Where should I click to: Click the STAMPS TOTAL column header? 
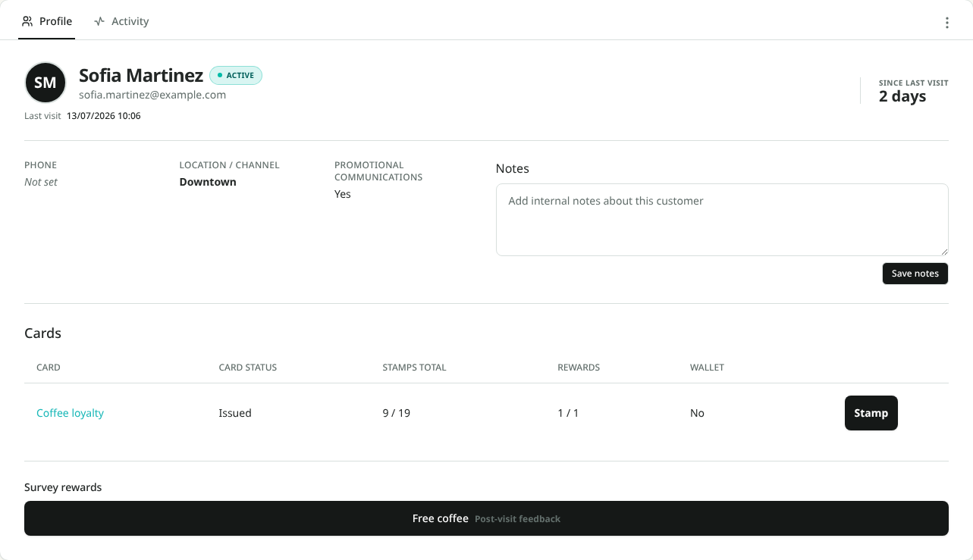coord(414,368)
